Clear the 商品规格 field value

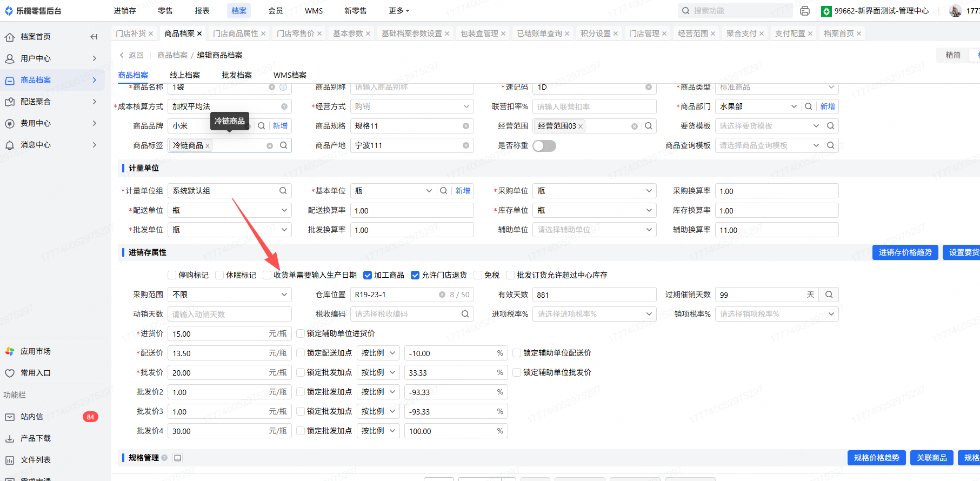click(x=466, y=126)
